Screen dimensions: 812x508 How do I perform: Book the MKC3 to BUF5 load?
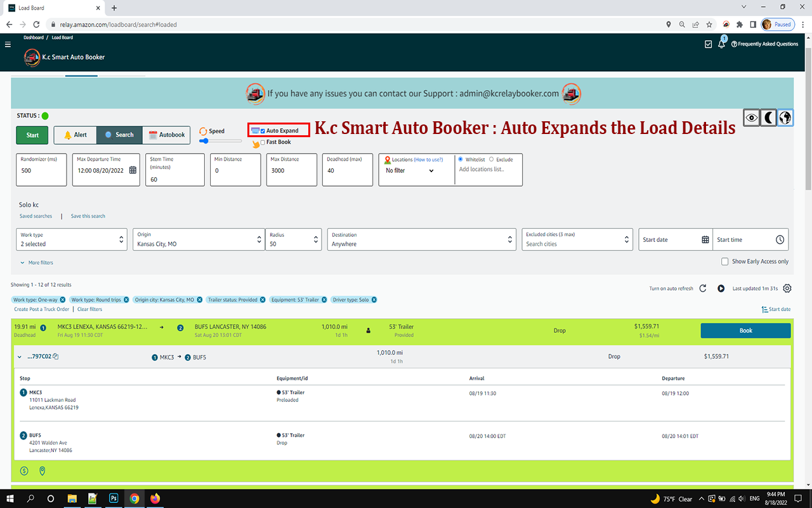[745, 331]
